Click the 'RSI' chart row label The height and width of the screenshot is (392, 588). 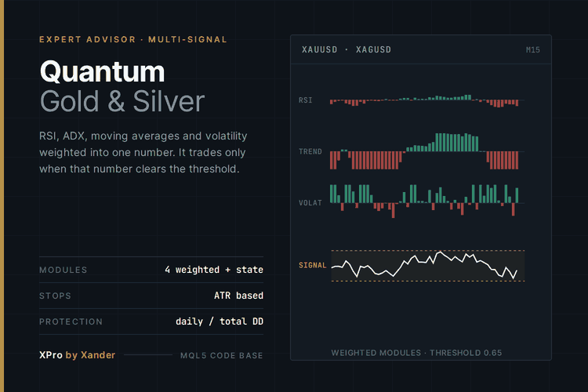click(x=305, y=100)
